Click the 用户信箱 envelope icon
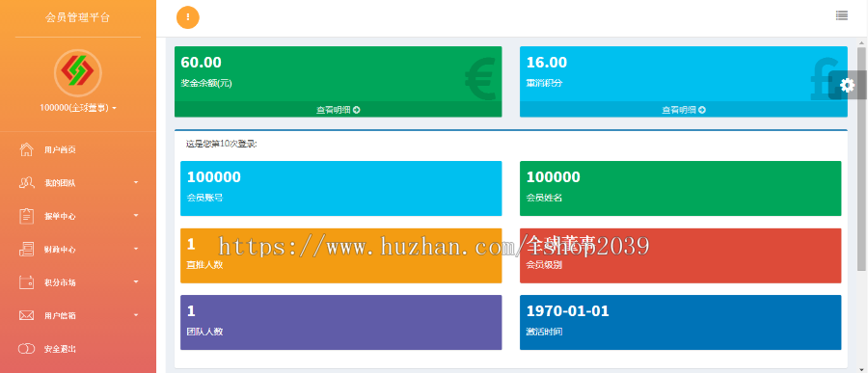This screenshot has height=373, width=868. tap(26, 315)
